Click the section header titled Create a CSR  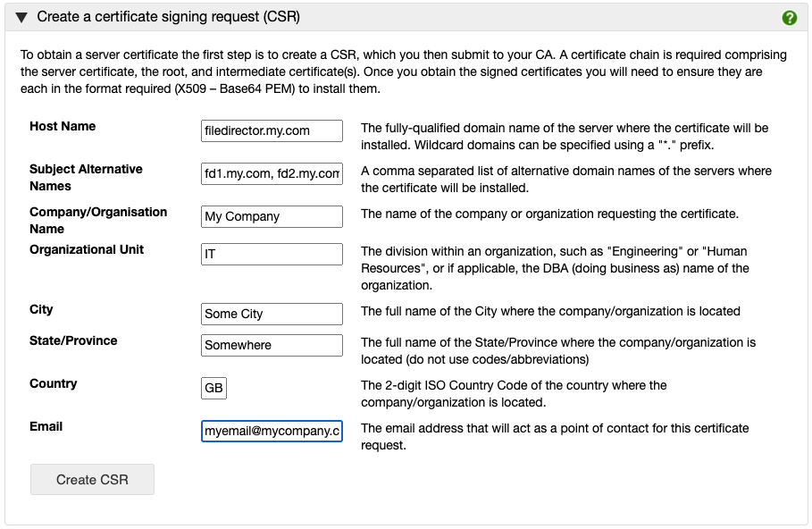pos(162,16)
